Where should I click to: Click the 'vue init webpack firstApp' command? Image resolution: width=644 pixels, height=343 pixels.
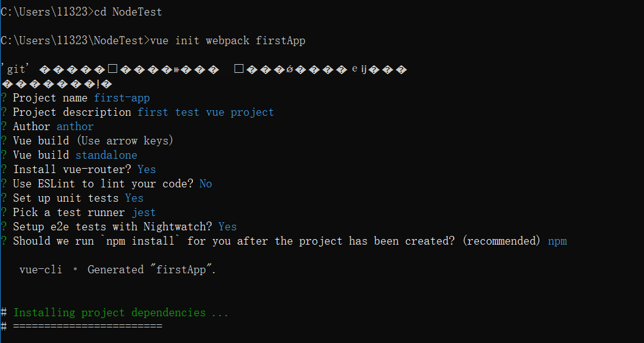pos(228,40)
